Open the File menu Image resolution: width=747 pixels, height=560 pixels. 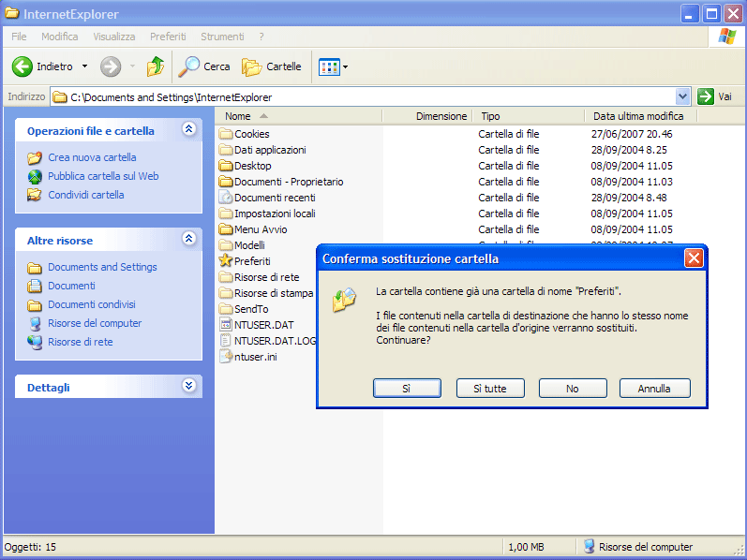point(19,37)
